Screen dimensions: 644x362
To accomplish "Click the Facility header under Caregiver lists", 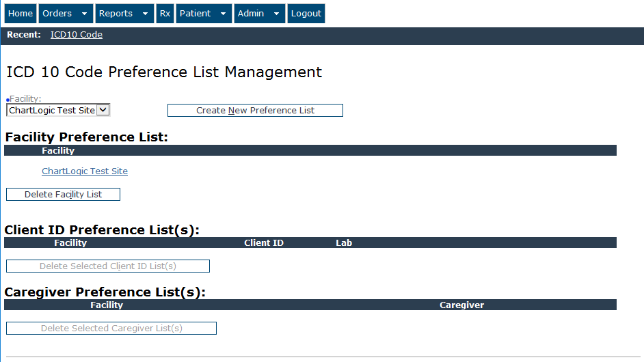I will pyautogui.click(x=107, y=305).
